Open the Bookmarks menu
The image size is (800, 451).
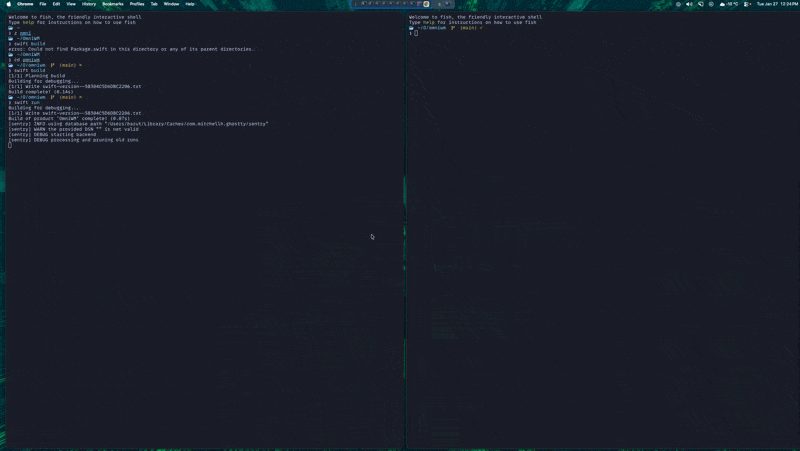113,4
